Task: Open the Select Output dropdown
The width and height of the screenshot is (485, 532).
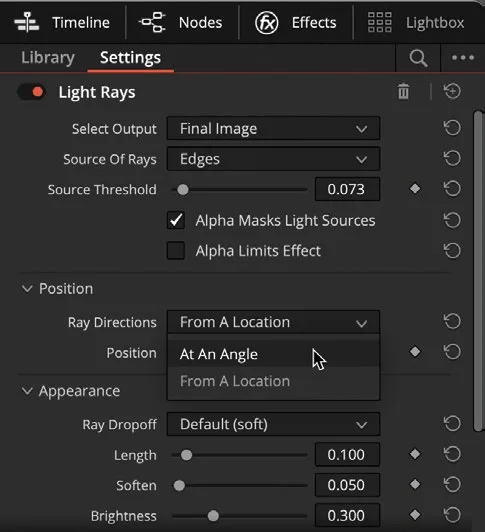Action: coord(273,128)
